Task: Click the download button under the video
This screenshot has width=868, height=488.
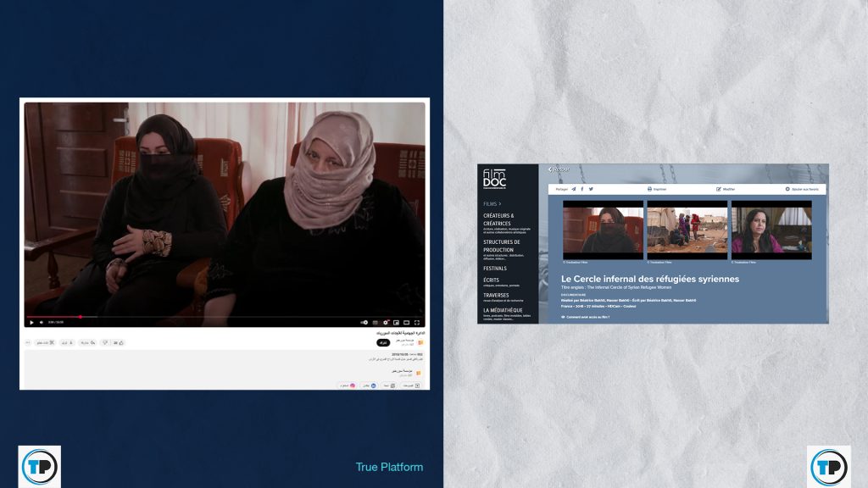Action: click(67, 343)
